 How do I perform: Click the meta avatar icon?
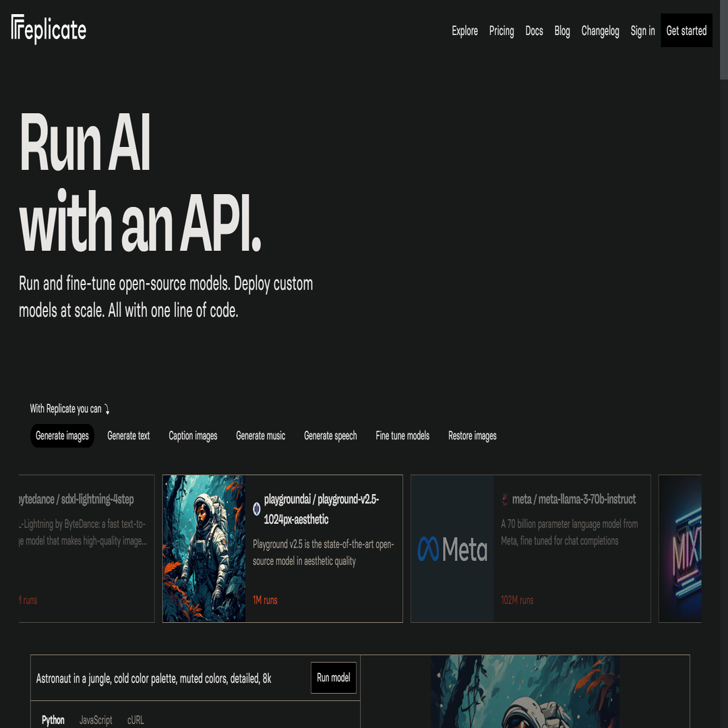(505, 499)
